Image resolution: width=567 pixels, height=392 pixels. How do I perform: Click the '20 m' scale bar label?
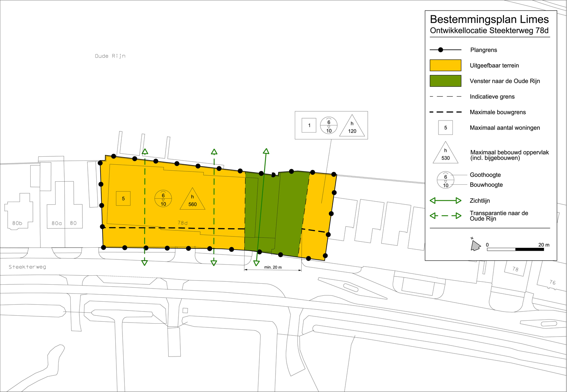(x=544, y=245)
